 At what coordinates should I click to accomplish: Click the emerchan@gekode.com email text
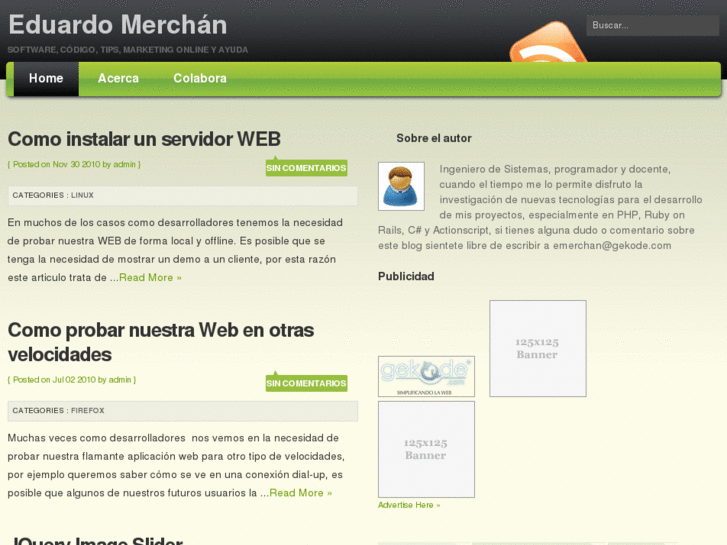click(612, 245)
